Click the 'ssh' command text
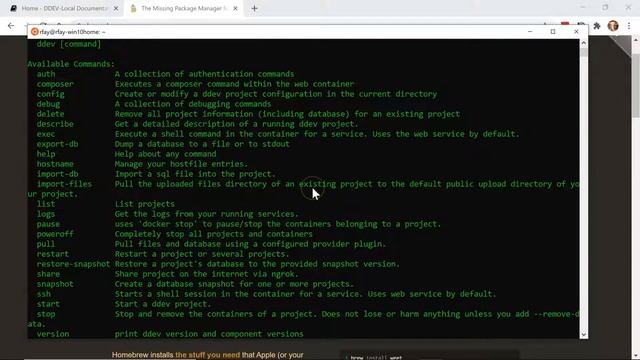This screenshot has width=640, height=360. click(x=44, y=294)
